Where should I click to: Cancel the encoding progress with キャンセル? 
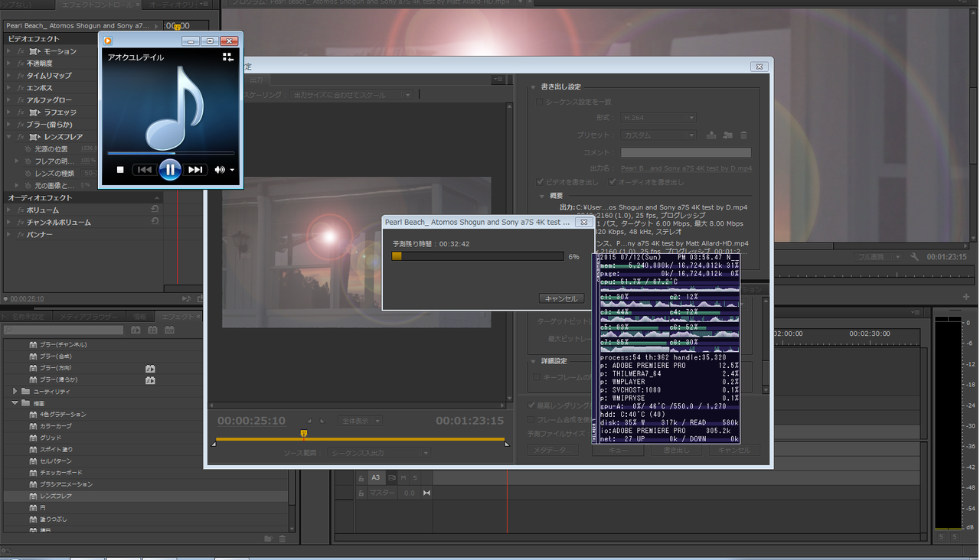pos(561,298)
